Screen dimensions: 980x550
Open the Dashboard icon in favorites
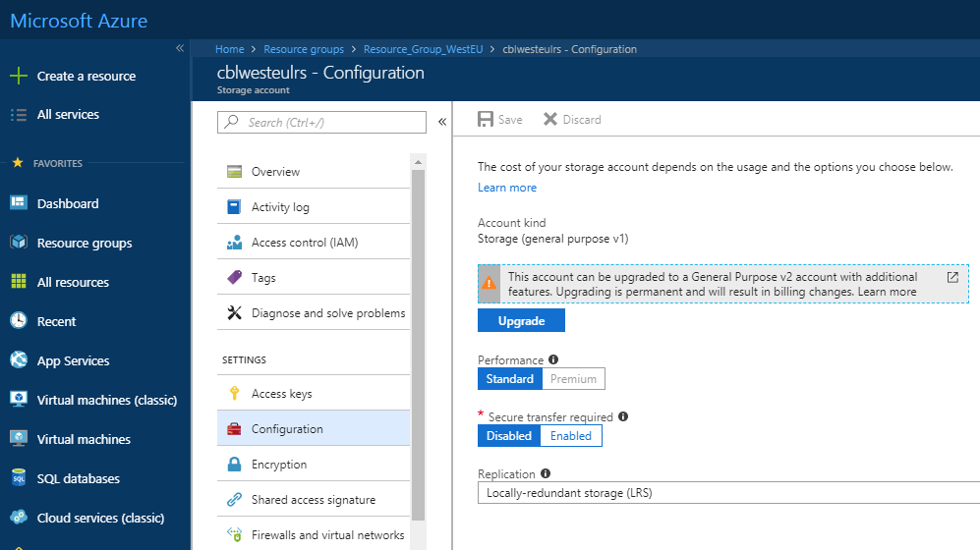tap(18, 203)
